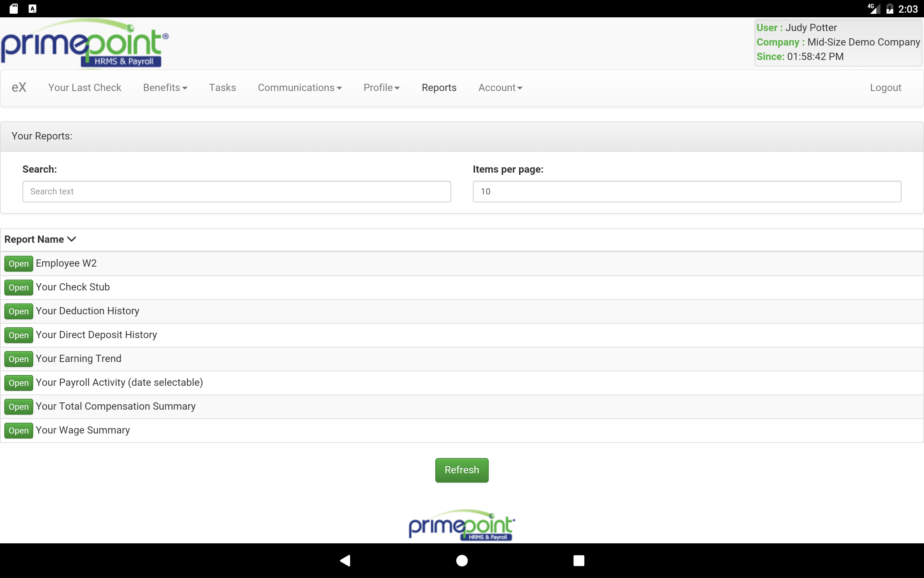Viewport: 924px width, 578px height.
Task: Click the green Refresh button
Action: pos(462,470)
